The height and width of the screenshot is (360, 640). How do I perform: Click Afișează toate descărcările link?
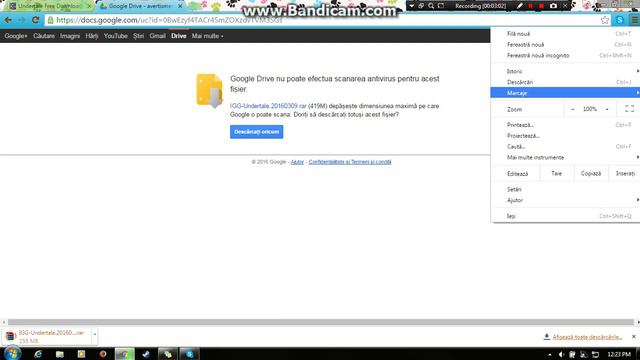[x=587, y=337]
